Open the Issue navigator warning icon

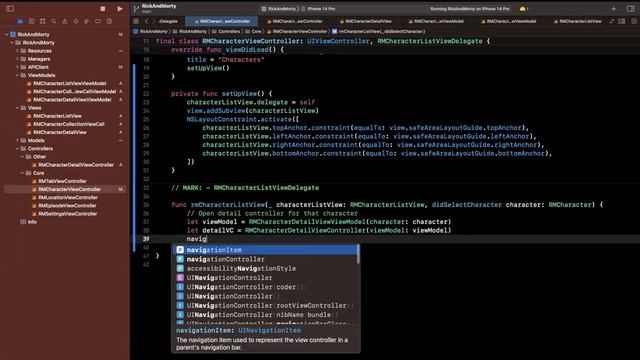click(64, 21)
